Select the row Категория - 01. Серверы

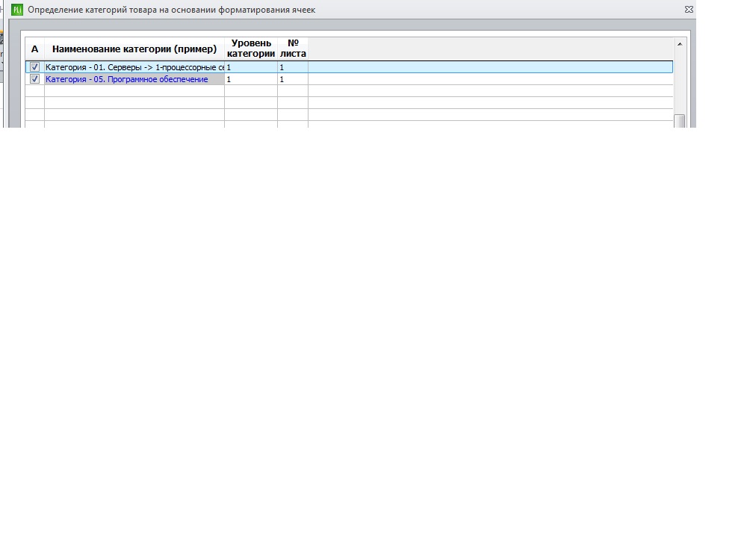click(349, 67)
